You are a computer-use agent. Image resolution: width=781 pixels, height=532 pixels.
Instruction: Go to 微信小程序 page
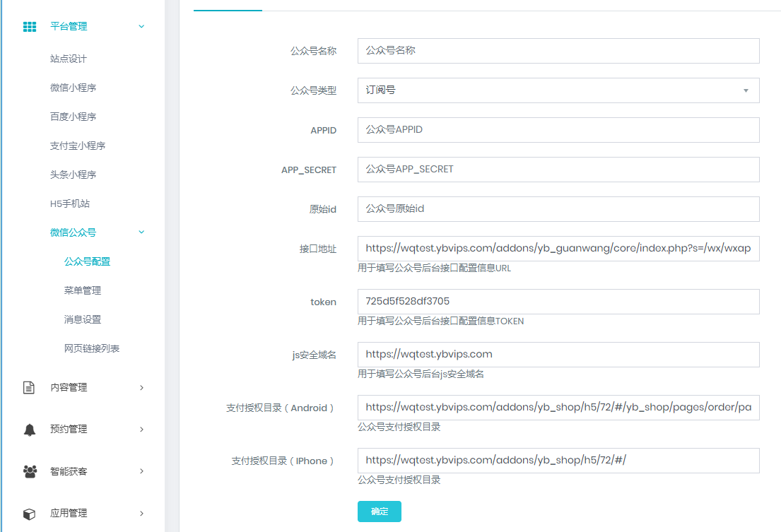coord(73,88)
